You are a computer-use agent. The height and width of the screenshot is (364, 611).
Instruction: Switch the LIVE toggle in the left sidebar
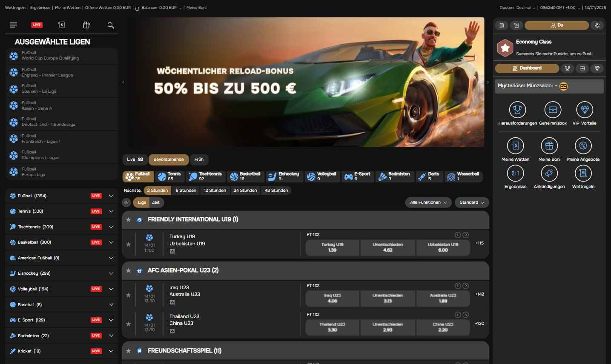(37, 25)
